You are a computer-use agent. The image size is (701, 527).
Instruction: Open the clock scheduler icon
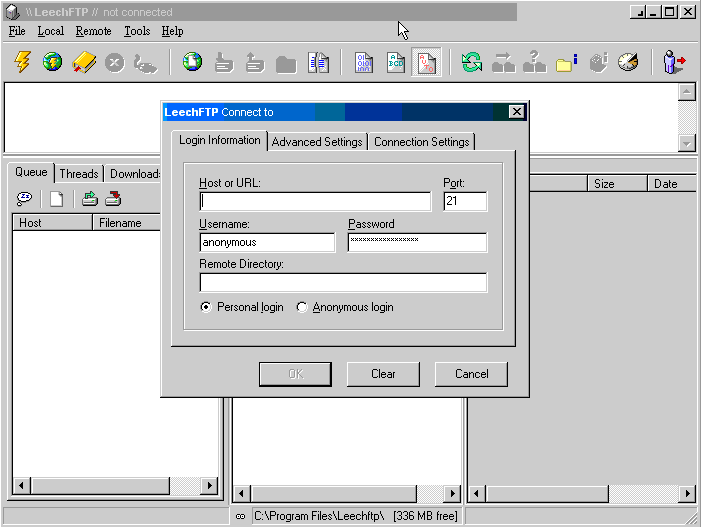[628, 62]
